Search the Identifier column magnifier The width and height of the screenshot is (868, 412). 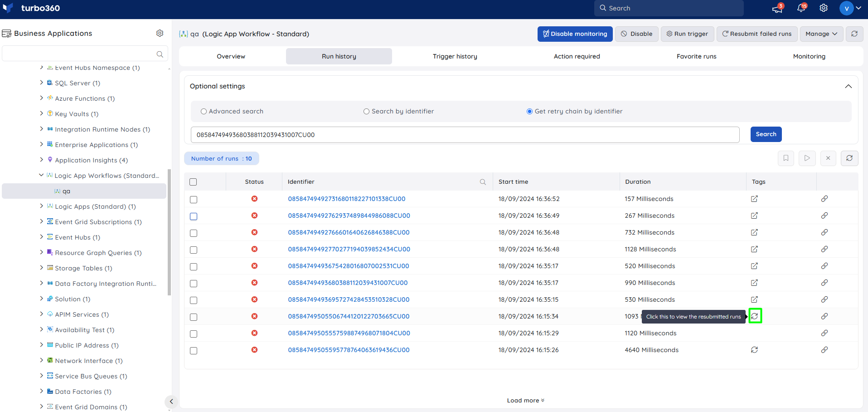coord(483,182)
